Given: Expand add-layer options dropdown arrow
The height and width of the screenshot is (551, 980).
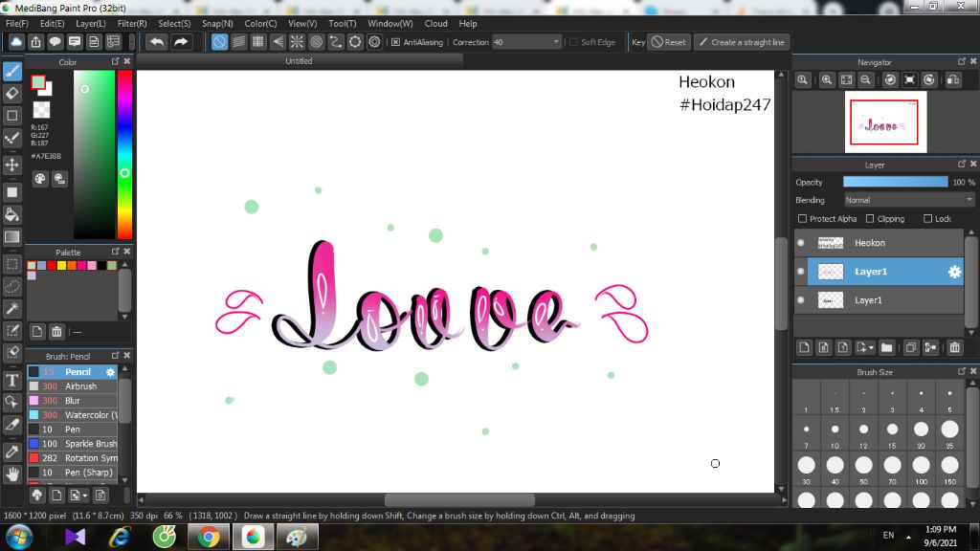Looking at the screenshot, I should pyautogui.click(x=871, y=348).
